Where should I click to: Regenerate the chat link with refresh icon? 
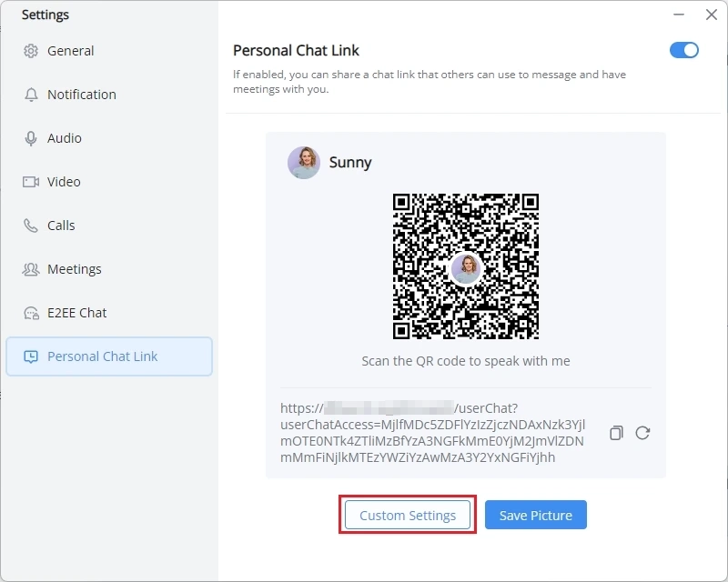click(x=642, y=433)
